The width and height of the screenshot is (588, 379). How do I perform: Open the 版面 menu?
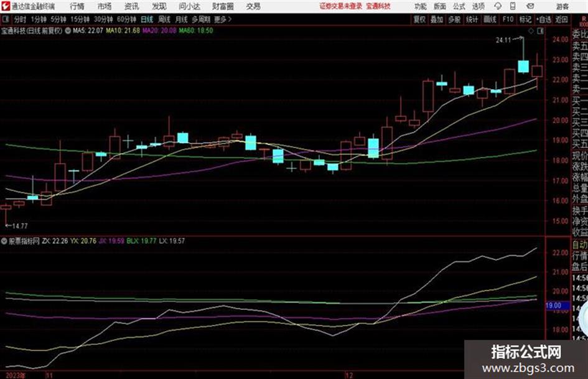tap(439, 6)
